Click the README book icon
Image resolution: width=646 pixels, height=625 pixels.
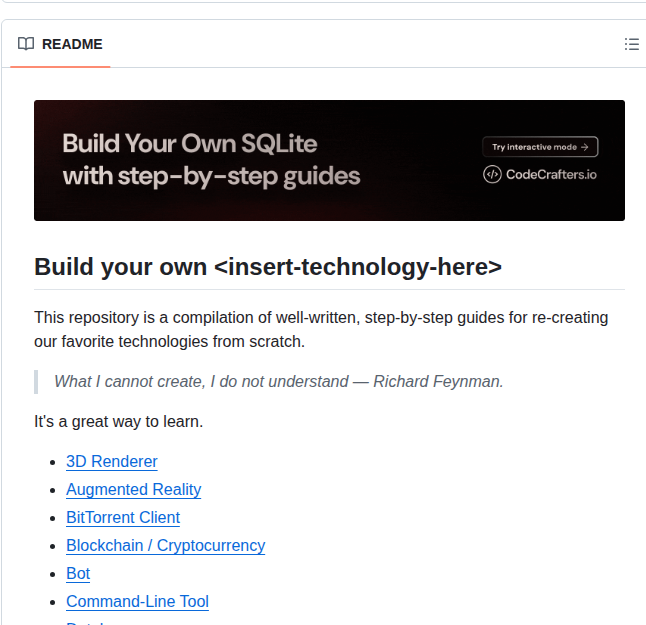pos(26,44)
